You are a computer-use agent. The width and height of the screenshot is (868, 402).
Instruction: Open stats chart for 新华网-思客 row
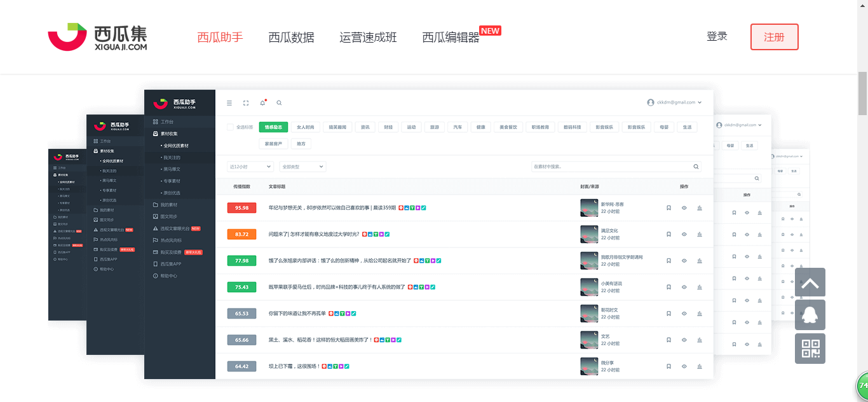point(700,207)
